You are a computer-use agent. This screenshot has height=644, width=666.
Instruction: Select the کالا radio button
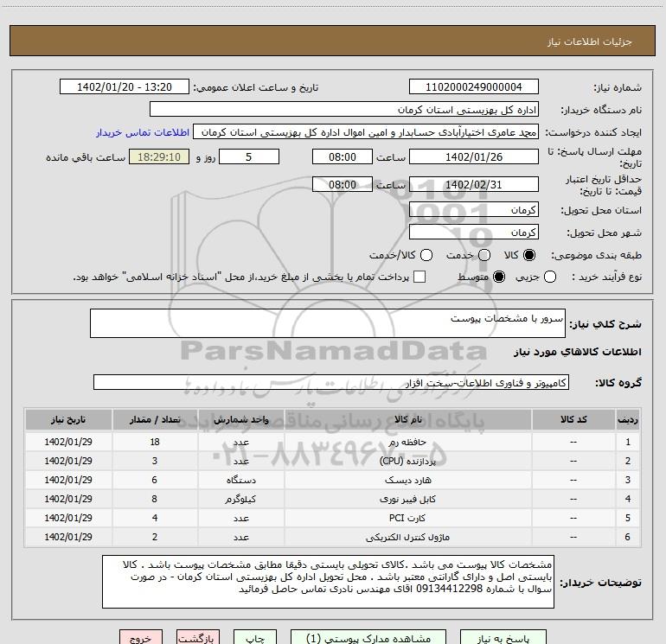point(529,255)
